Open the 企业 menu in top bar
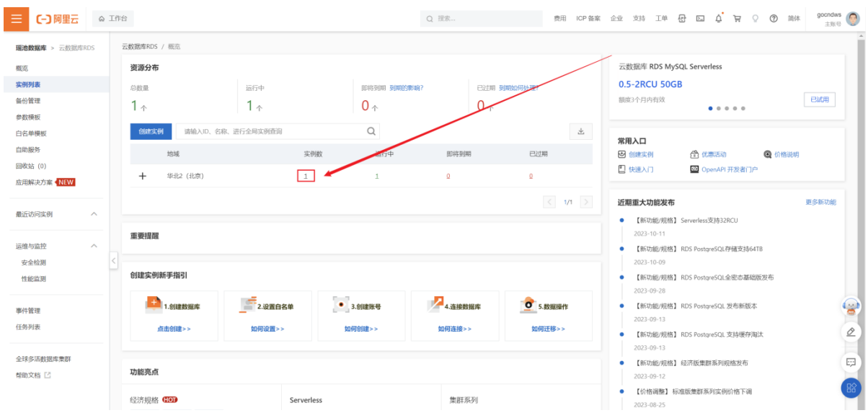 point(616,19)
